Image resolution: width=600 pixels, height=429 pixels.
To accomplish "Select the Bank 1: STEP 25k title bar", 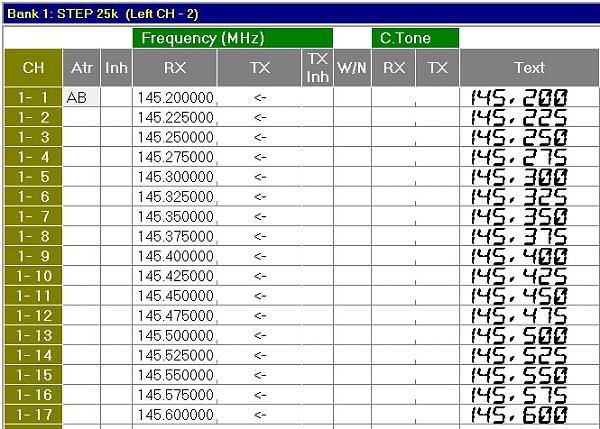I will pos(302,14).
